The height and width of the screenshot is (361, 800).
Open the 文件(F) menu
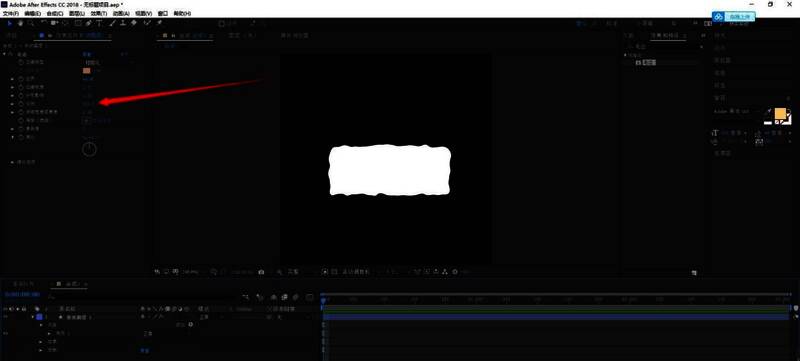point(11,13)
